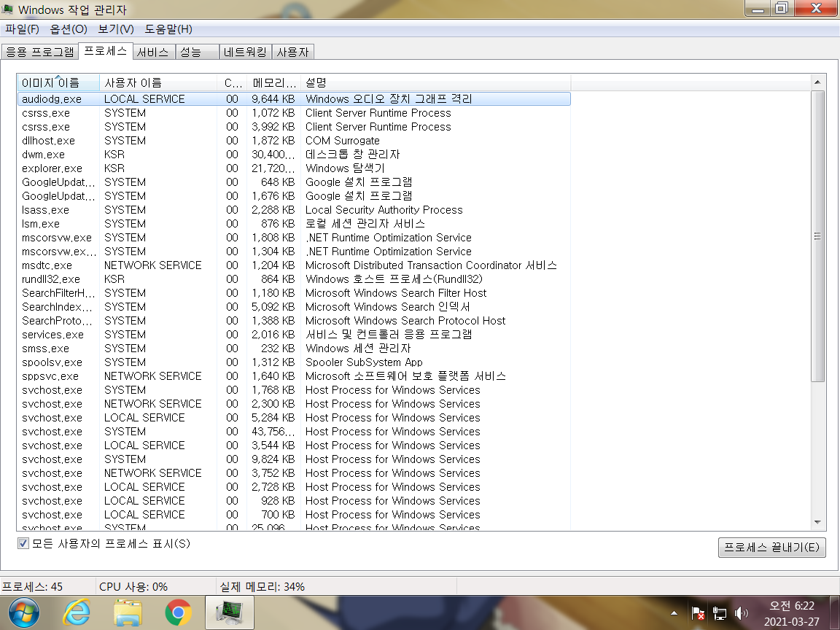
Task: Open volume speaker tray icon
Action: [x=742, y=612]
